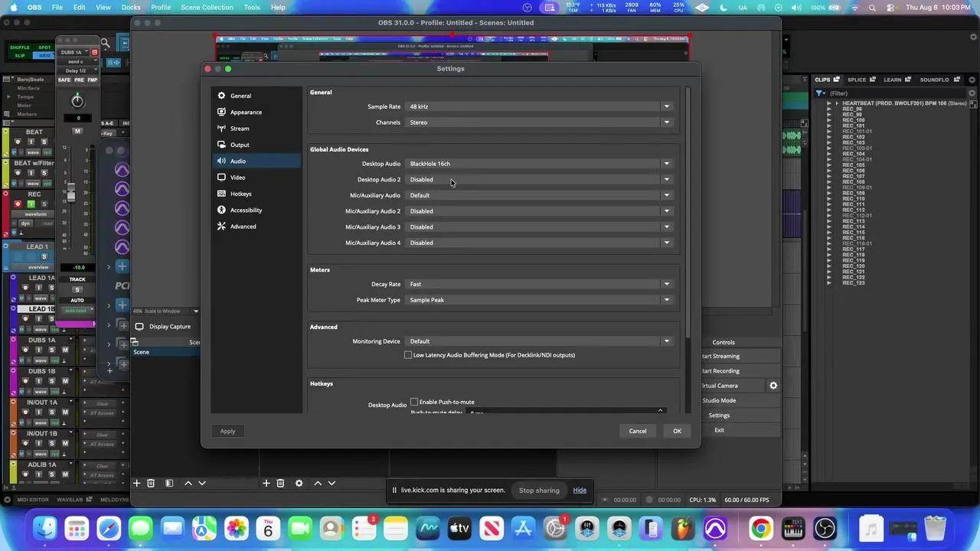
Task: Toggle the M mute button on the DUBS 1A send strip
Action: [77, 131]
